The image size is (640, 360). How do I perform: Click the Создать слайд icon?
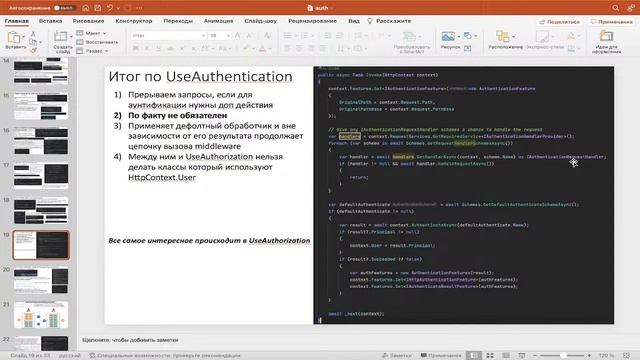click(x=60, y=36)
